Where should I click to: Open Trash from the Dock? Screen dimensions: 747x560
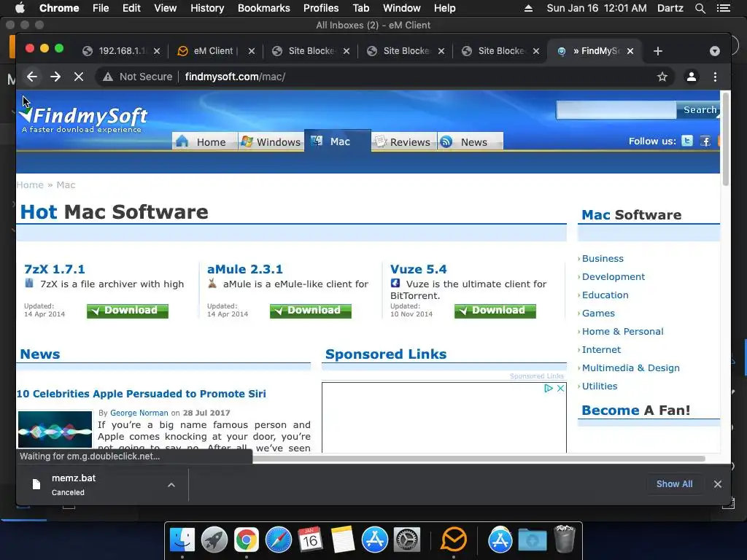coord(565,539)
